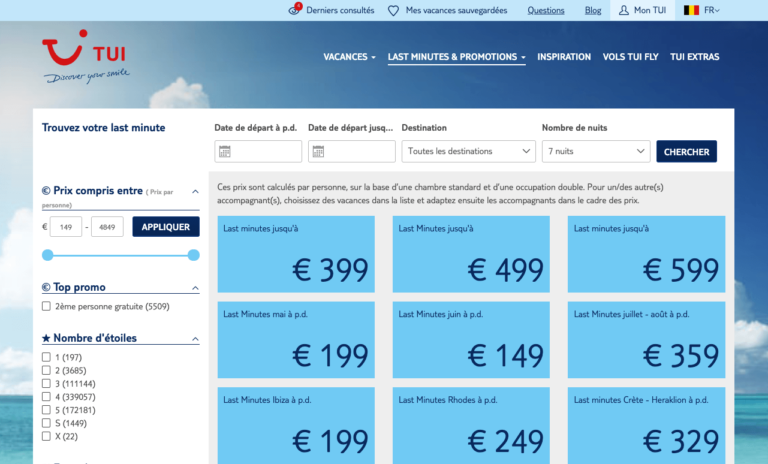Select the 5 stars checkbox
Viewport: 768px width, 464px height.
(x=46, y=410)
